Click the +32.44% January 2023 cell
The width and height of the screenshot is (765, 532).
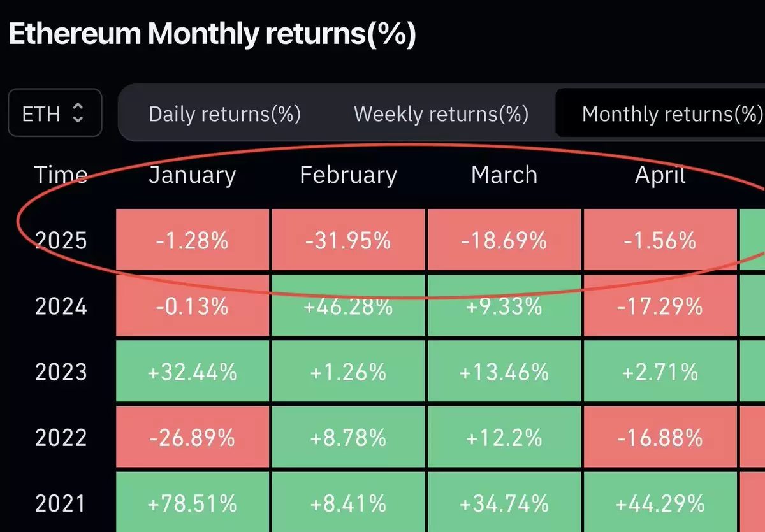click(192, 371)
